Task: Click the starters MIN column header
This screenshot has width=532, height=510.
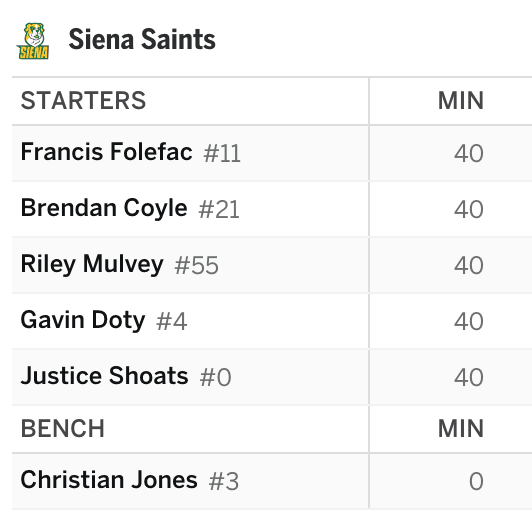Action: (x=461, y=101)
